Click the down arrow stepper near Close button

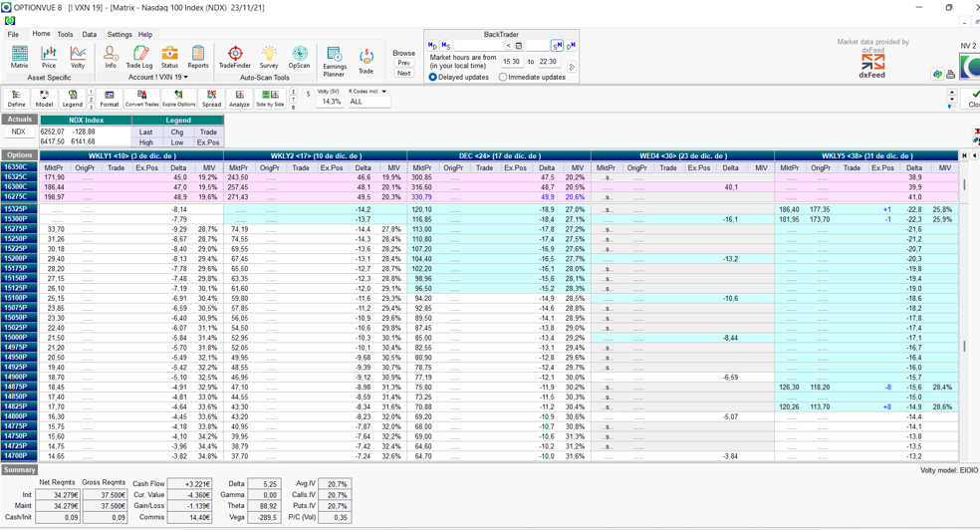[x=952, y=100]
